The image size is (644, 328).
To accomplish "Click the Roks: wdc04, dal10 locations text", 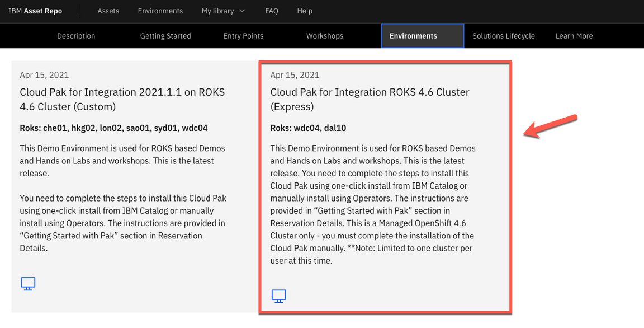I will (308, 128).
